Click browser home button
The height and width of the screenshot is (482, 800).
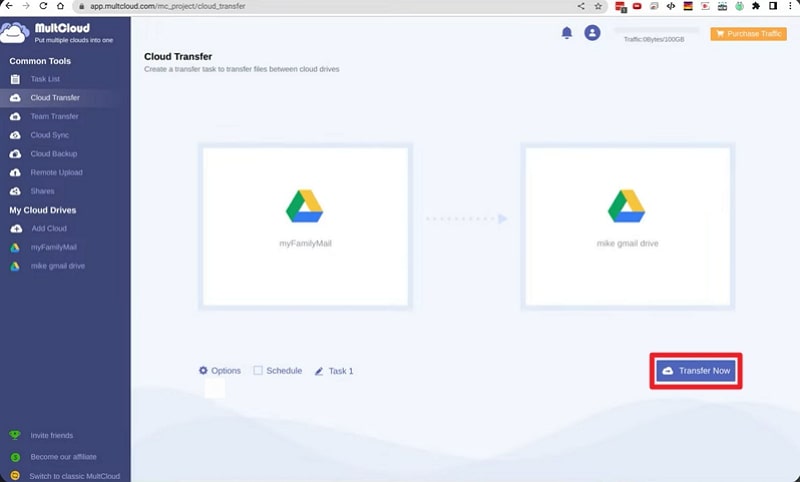pyautogui.click(x=61, y=6)
